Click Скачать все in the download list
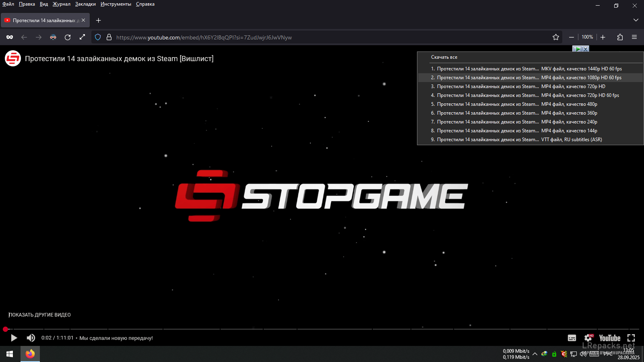 pyautogui.click(x=444, y=57)
